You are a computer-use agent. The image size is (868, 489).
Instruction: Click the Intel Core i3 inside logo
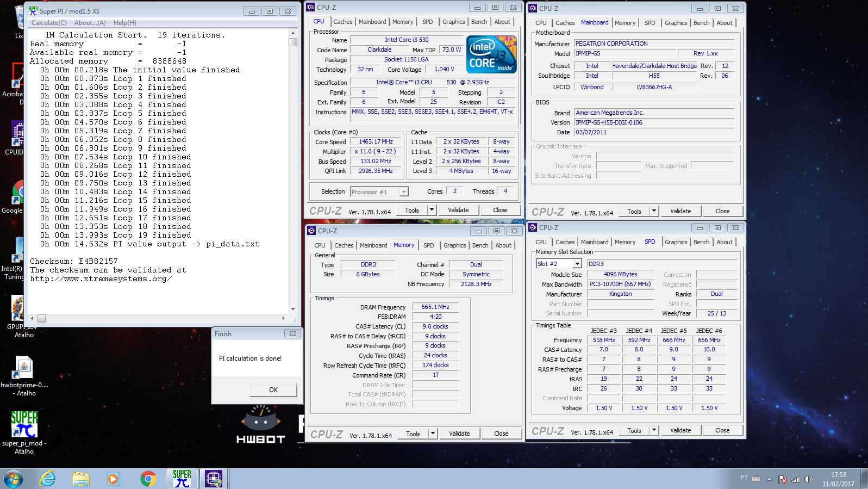click(x=492, y=54)
